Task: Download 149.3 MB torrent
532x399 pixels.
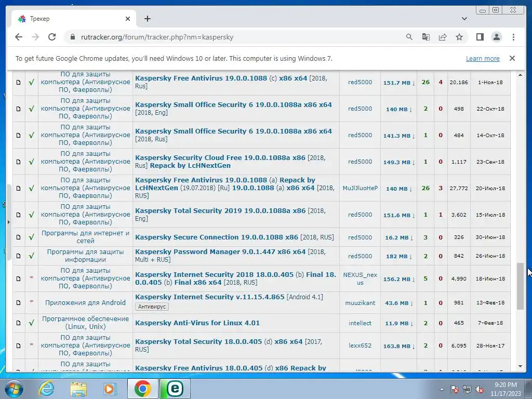Action: tap(398, 162)
